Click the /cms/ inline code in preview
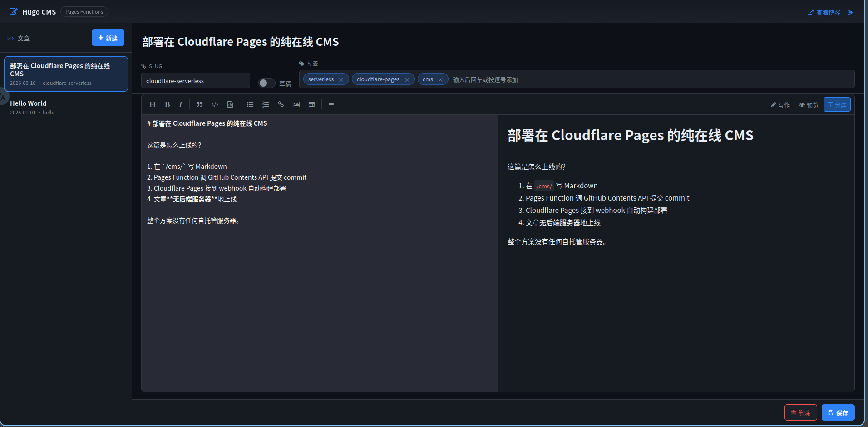 pyautogui.click(x=544, y=186)
